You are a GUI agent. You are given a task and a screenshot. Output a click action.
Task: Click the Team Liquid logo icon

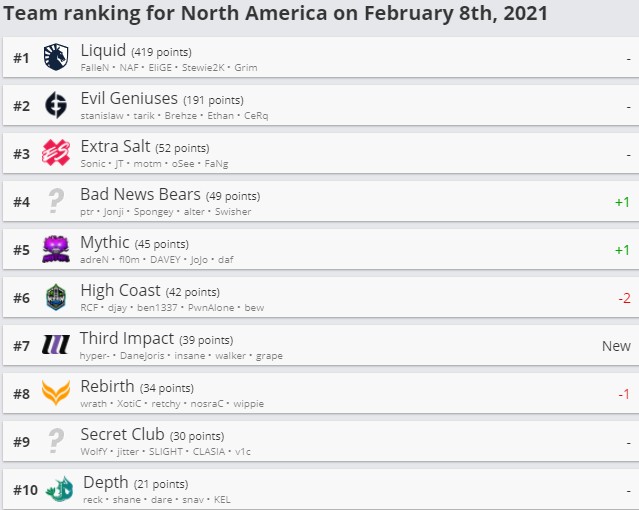[56, 57]
